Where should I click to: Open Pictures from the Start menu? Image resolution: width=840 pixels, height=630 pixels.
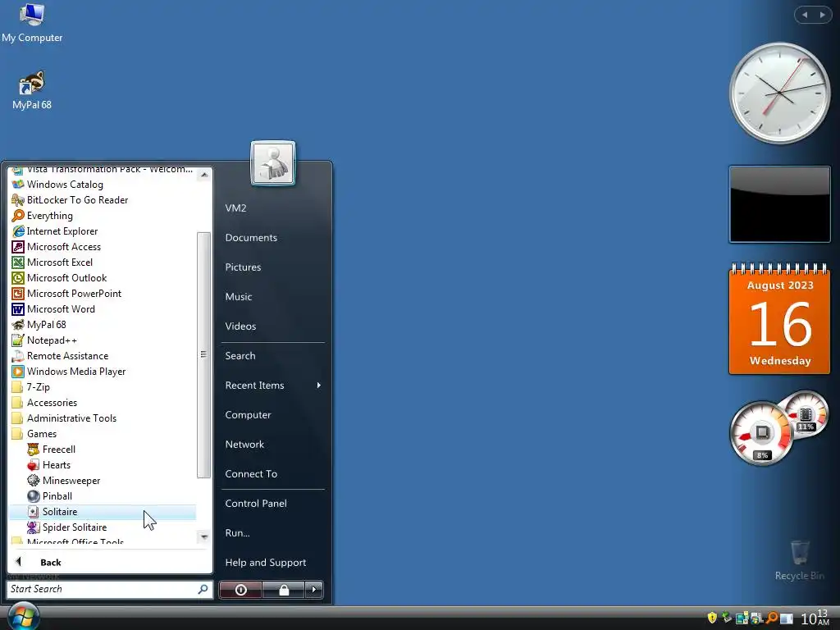pos(243,267)
